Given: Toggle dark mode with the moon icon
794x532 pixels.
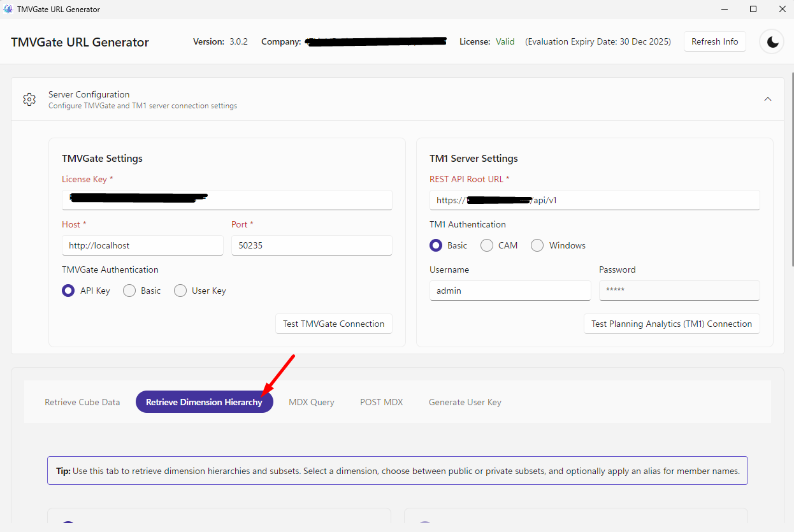Looking at the screenshot, I should (772, 42).
